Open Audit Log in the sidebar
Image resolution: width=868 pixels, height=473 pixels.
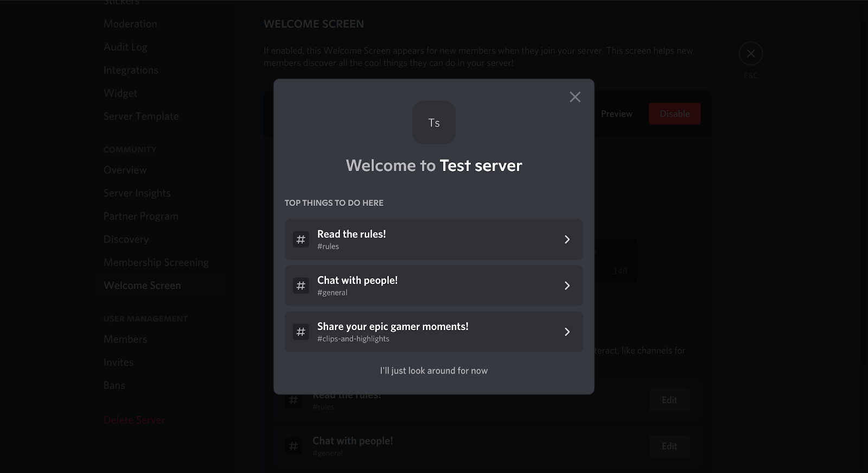pyautogui.click(x=125, y=47)
